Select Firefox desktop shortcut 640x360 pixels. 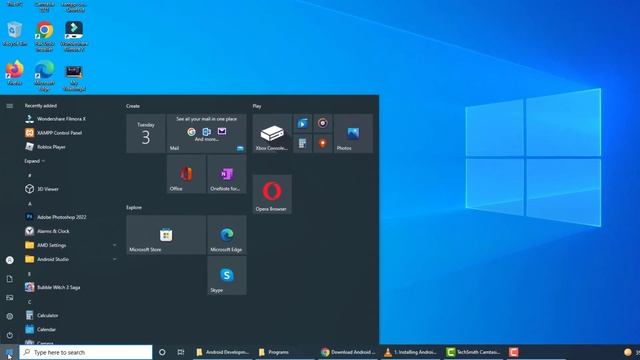click(15, 73)
